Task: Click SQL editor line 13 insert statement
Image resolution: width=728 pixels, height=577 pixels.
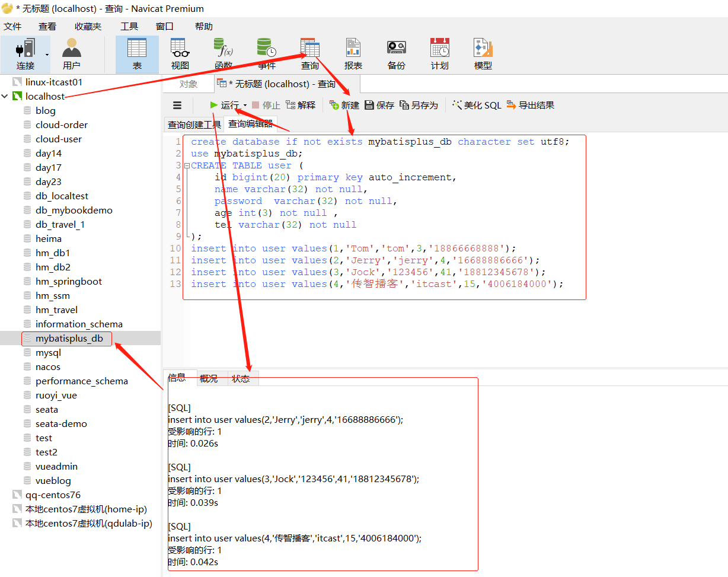Action: click(377, 284)
